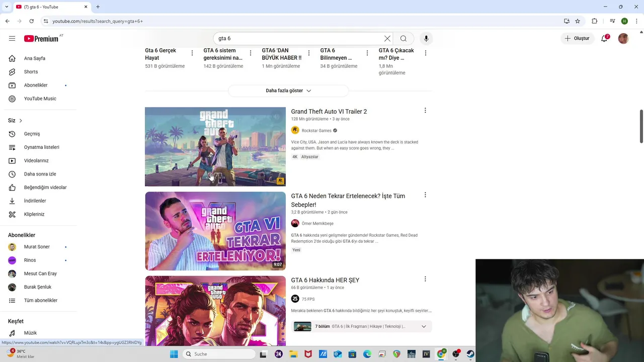Reload the page in Chrome
The width and height of the screenshot is (644, 362).
click(31, 21)
